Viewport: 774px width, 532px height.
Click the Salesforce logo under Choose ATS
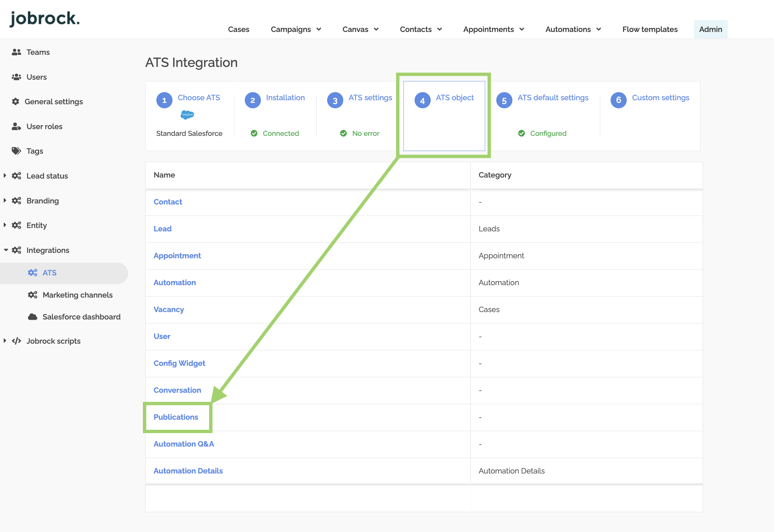click(187, 115)
